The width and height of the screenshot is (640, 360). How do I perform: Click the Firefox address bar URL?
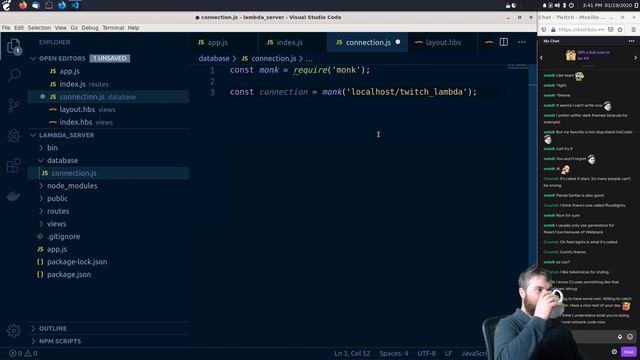point(577,29)
